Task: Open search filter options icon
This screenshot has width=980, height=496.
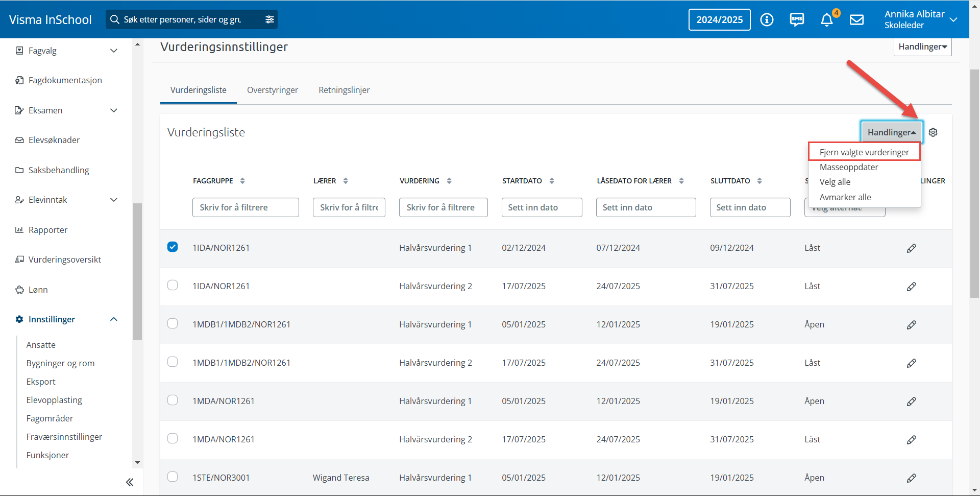Action: pos(269,19)
